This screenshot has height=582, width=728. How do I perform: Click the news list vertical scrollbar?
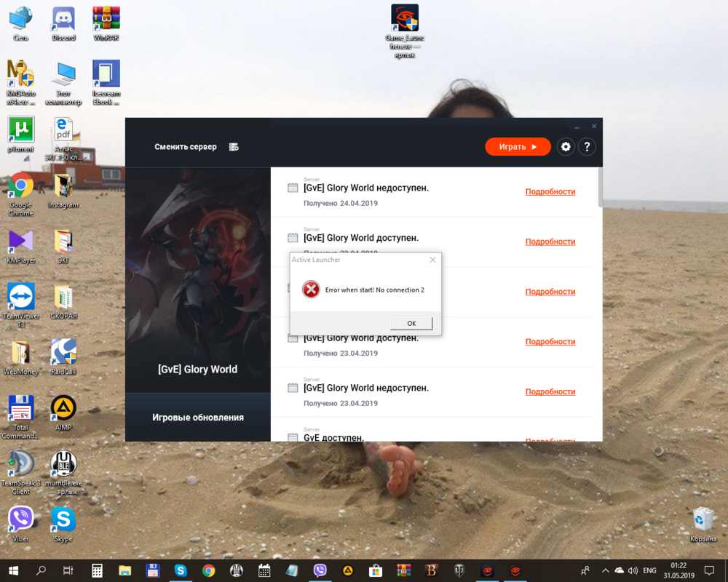[x=600, y=188]
